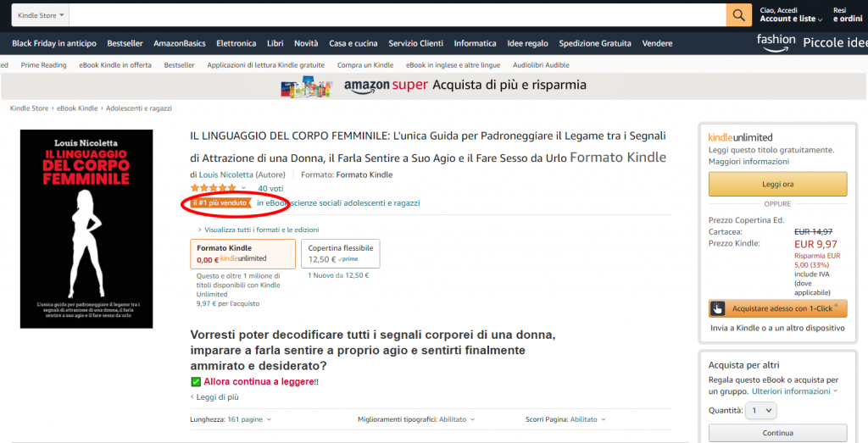
Task: Open Casa e cucina section
Action: coord(353,43)
